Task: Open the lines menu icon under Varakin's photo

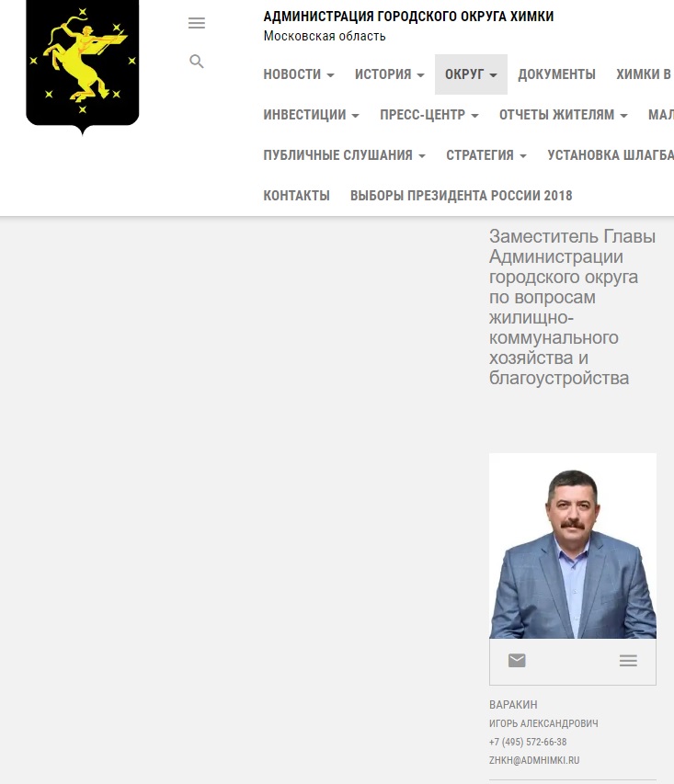Action: [x=628, y=661]
